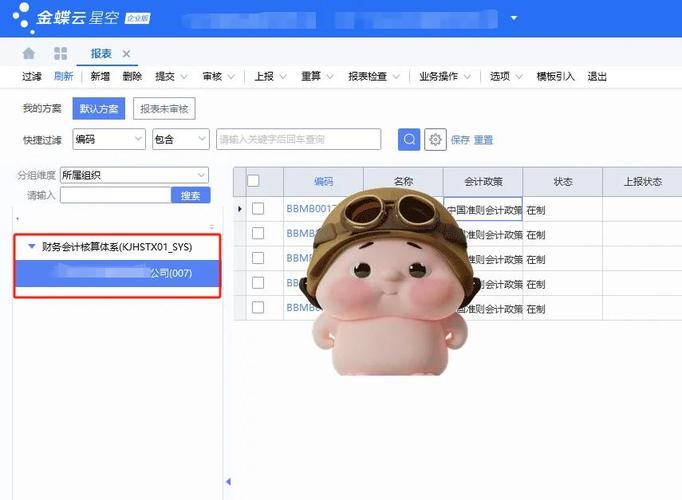Focus the 请输入 tree search box

(115, 195)
